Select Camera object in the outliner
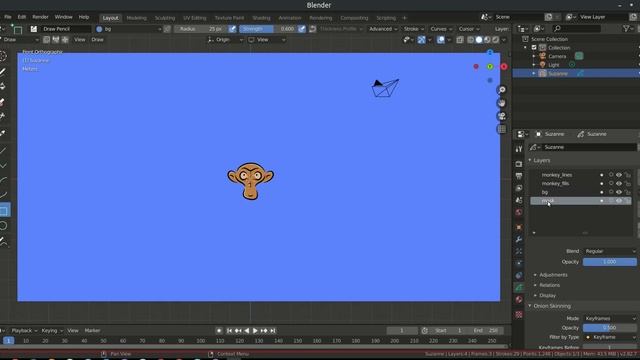Screen dimensions: 640x360 557,56
